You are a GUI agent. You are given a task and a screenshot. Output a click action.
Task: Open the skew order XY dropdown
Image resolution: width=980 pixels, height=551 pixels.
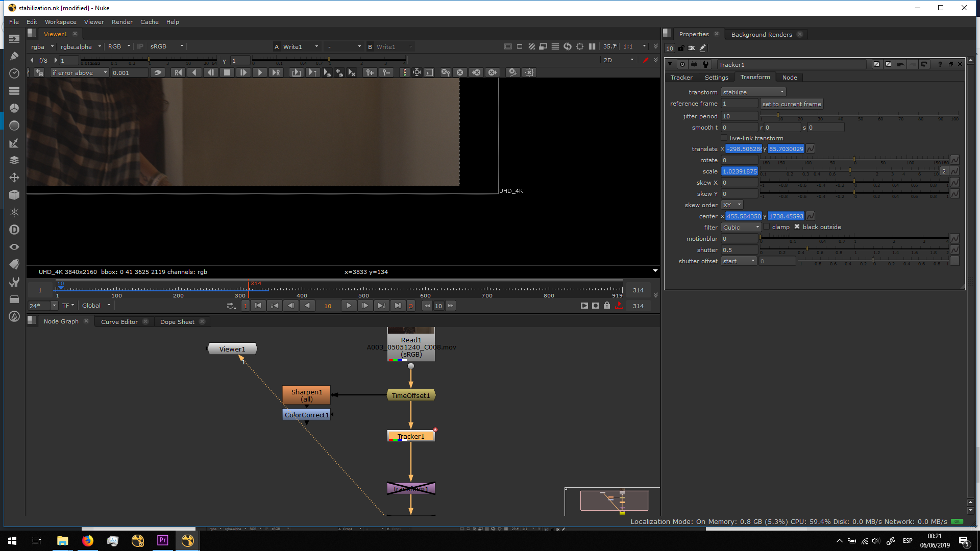click(x=732, y=205)
